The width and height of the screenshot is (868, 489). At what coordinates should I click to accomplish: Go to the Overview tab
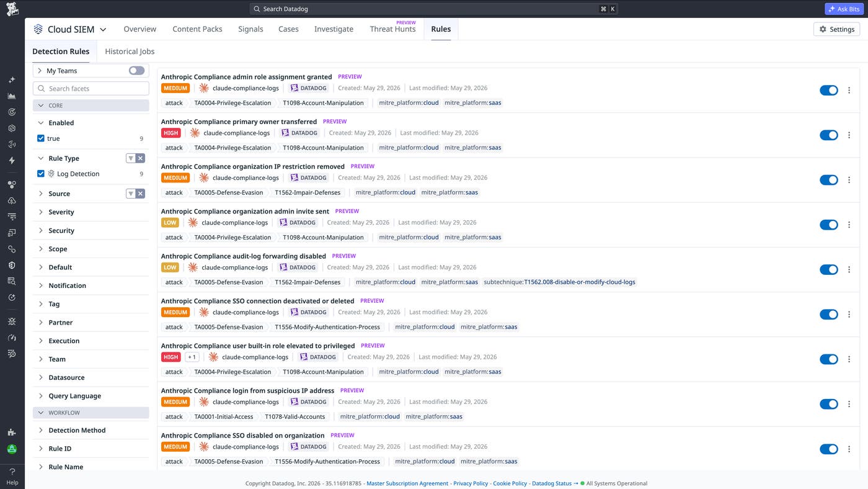[x=140, y=29]
